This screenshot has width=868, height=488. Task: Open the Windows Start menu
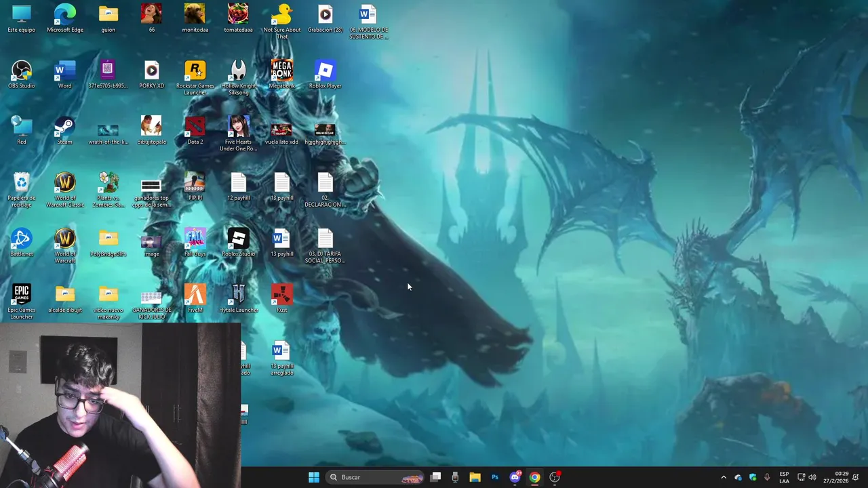(x=314, y=477)
